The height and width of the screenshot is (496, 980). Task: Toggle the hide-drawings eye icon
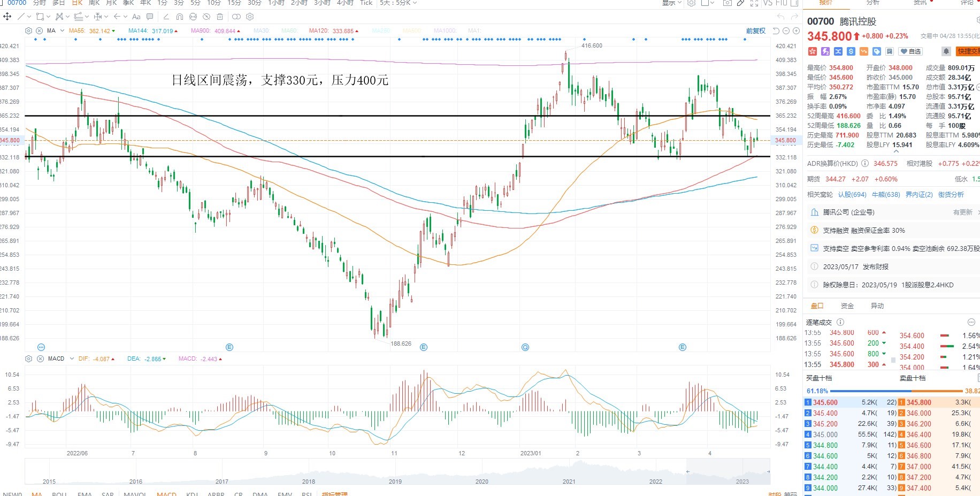[x=206, y=17]
